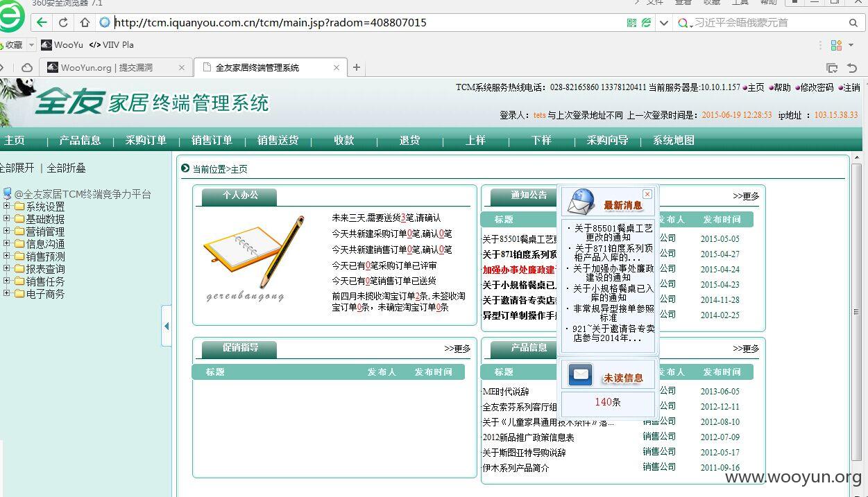Open 采购向导 navigation menu
This screenshot has height=497, width=868.
point(607,141)
